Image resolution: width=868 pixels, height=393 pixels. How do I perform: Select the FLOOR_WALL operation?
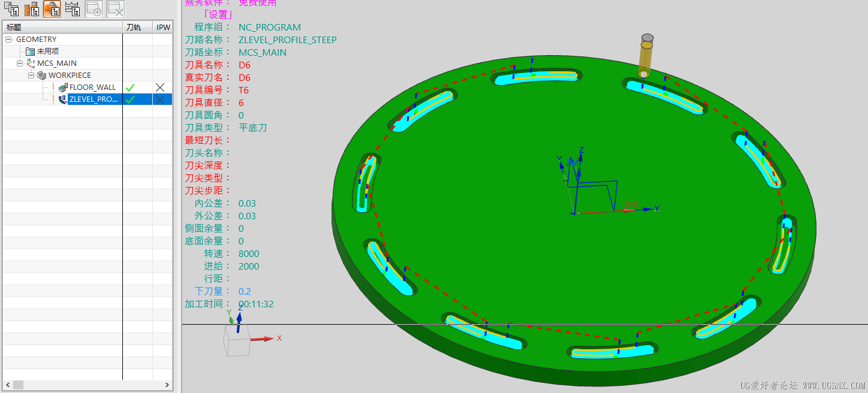click(93, 87)
